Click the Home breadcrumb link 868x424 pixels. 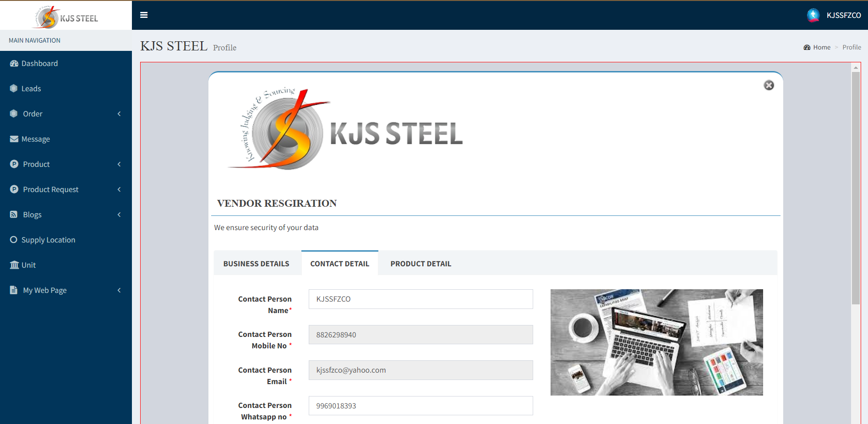822,47
